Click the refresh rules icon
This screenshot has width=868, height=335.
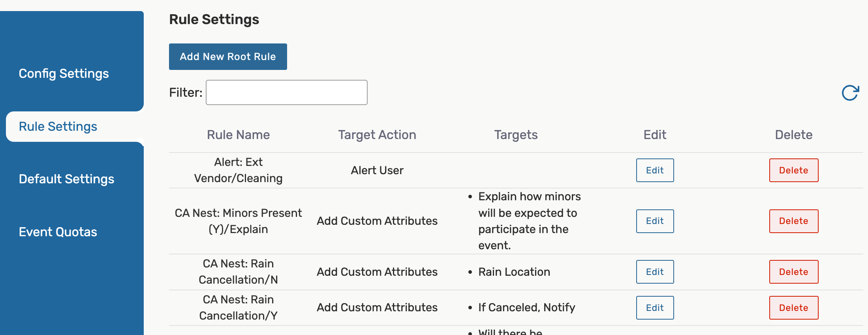[850, 93]
